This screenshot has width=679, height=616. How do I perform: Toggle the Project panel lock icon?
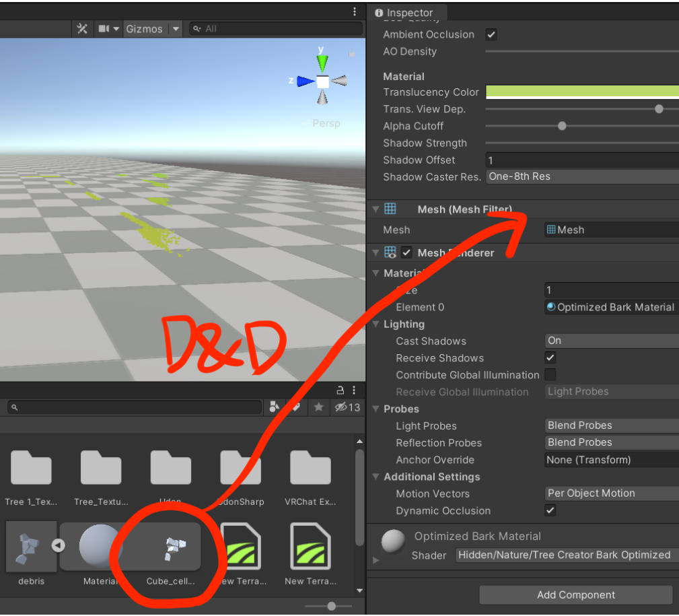341,390
